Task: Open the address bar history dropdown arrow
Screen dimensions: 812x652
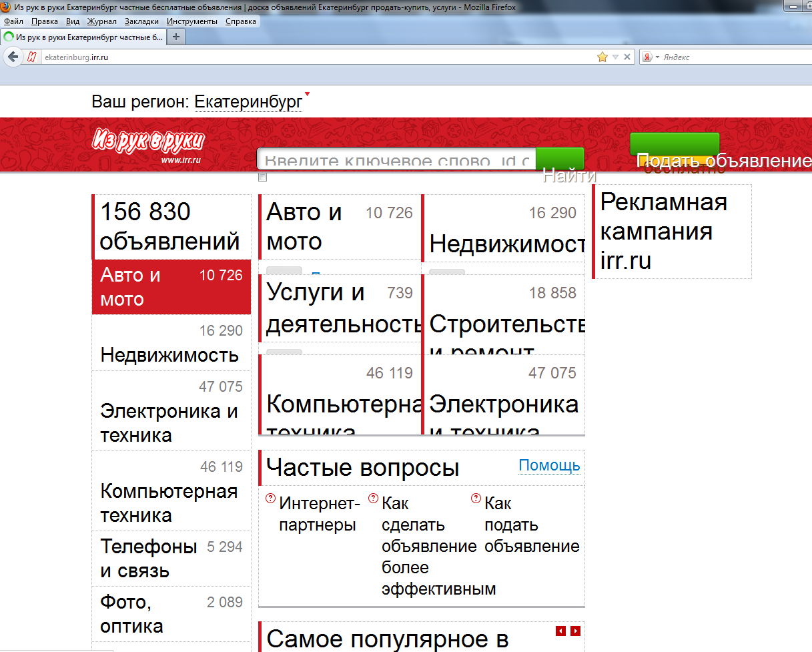Action: pos(615,57)
